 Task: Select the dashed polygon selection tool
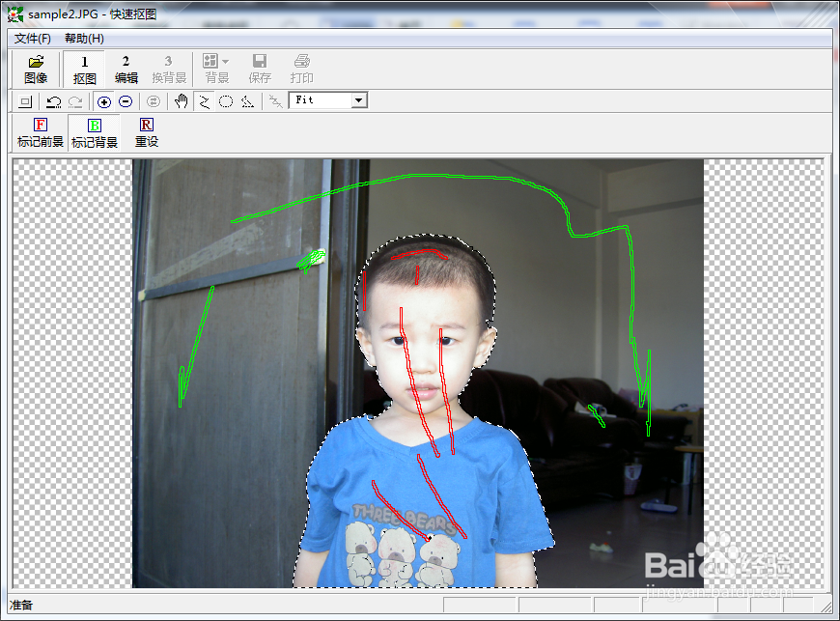247,101
